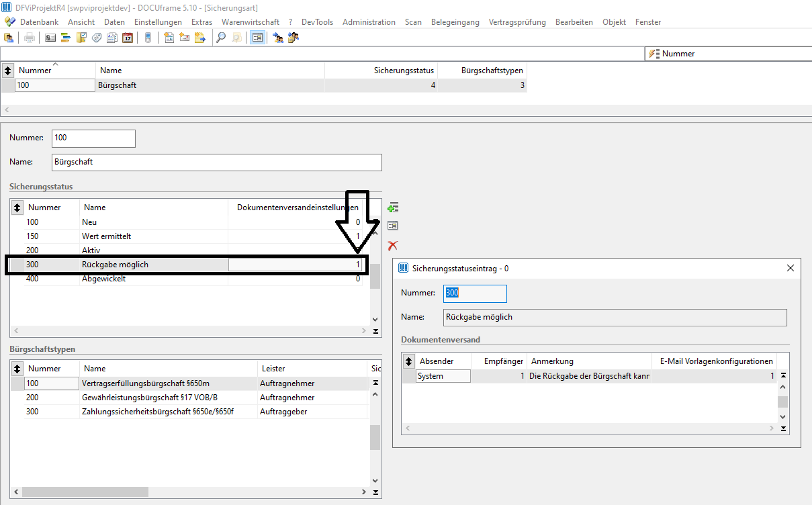The width and height of the screenshot is (812, 505).
Task: Toggle the form view toolbar button
Action: click(257, 38)
